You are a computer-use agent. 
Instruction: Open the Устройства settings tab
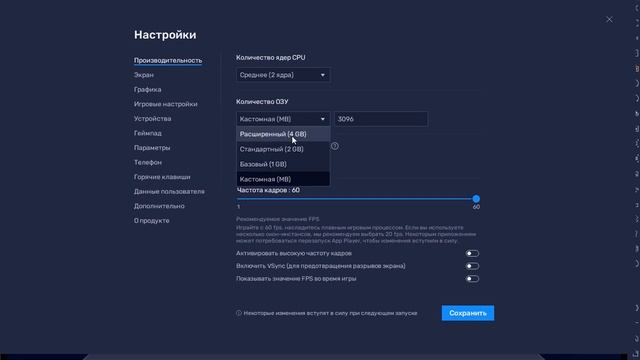tap(152, 119)
